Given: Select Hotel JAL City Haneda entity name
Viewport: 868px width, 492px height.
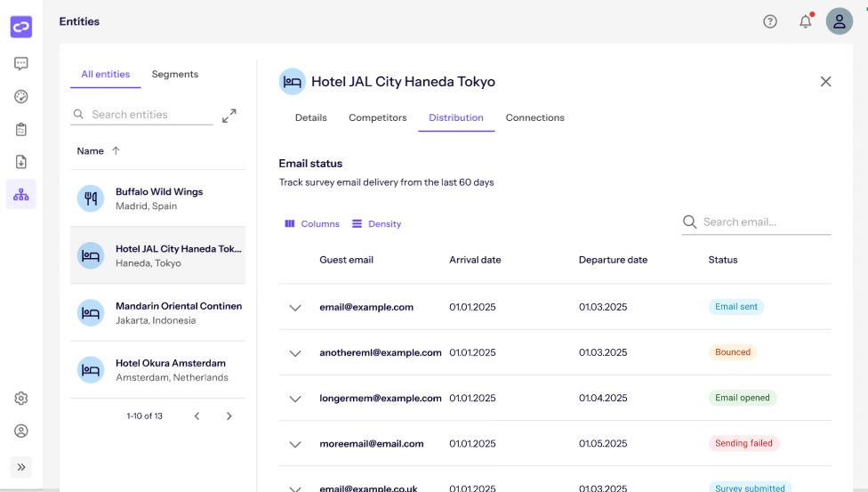Looking at the screenshot, I should [x=178, y=249].
